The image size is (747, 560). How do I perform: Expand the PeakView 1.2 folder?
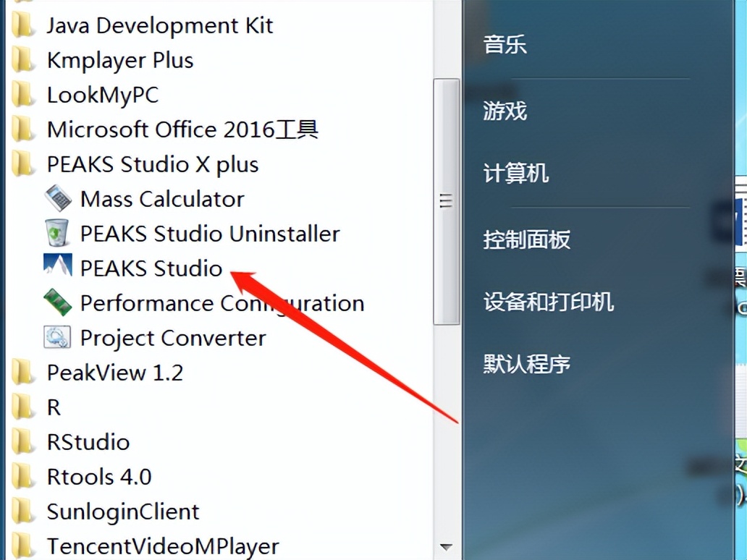[x=114, y=373]
